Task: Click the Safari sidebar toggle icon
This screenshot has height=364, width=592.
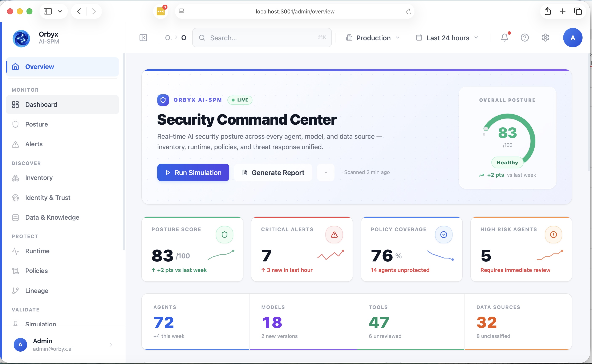Action: pos(48,11)
